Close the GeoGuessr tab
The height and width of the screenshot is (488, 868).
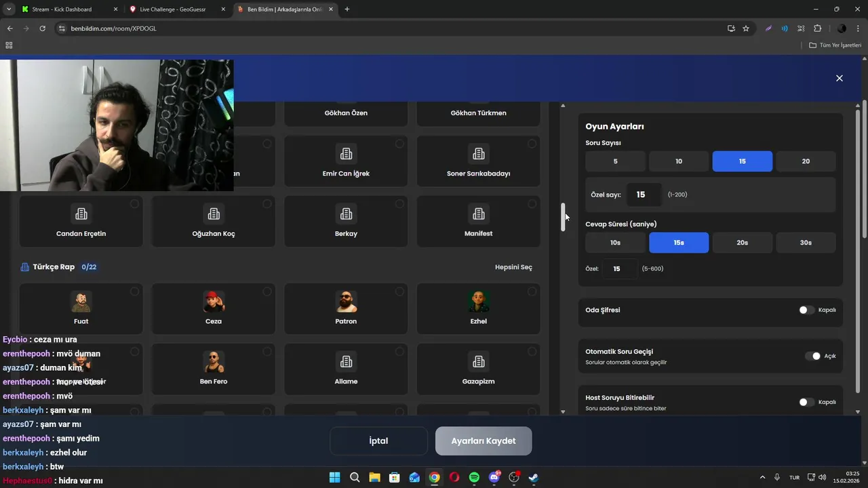(x=222, y=9)
